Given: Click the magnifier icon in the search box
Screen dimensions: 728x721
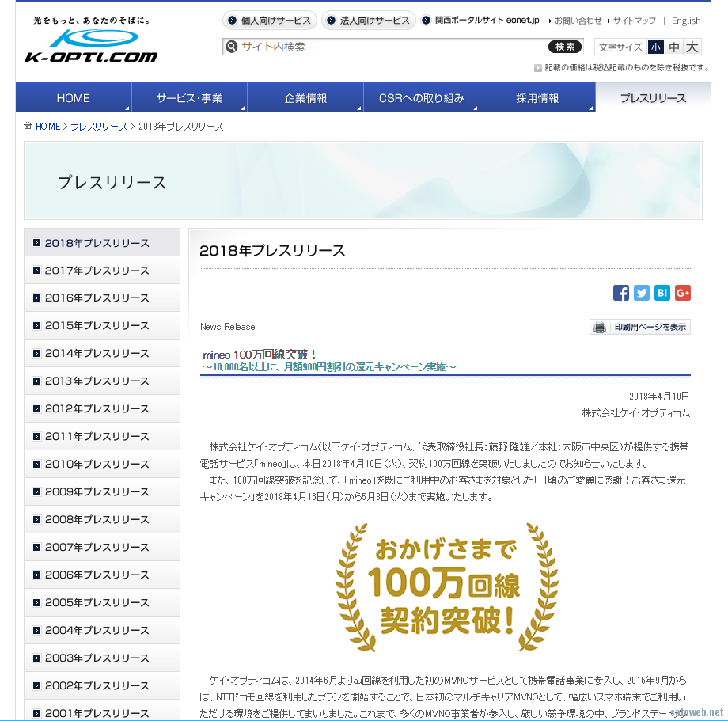Looking at the screenshot, I should (x=231, y=47).
